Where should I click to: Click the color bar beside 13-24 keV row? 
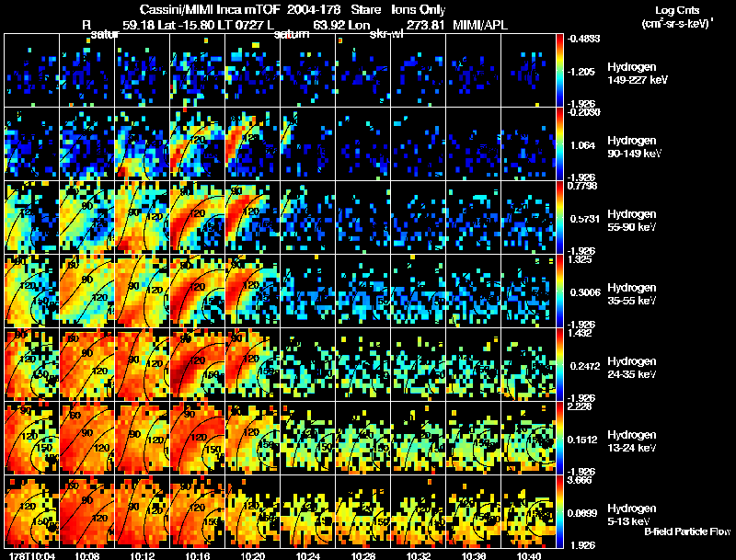tap(559, 438)
